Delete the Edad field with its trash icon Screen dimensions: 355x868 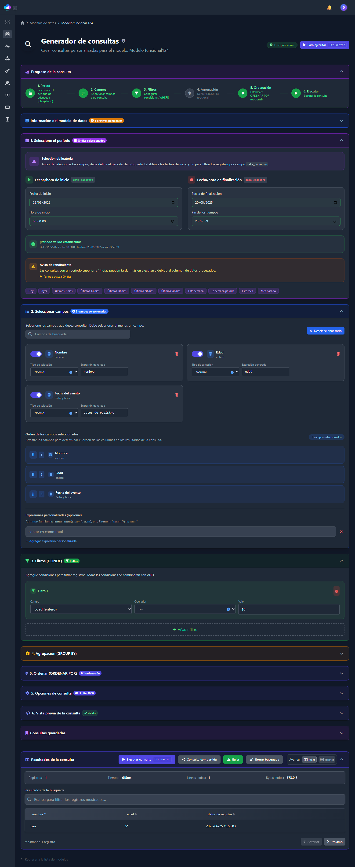click(338, 354)
